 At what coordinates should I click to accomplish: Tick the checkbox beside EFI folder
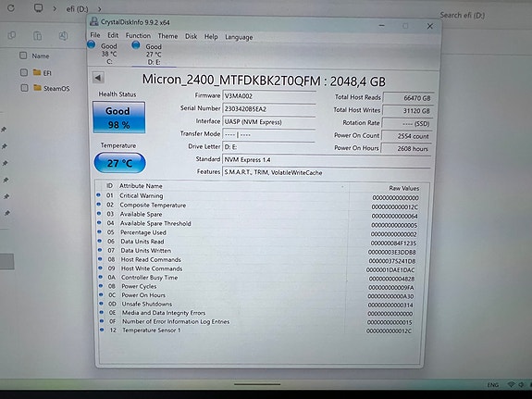[24, 72]
